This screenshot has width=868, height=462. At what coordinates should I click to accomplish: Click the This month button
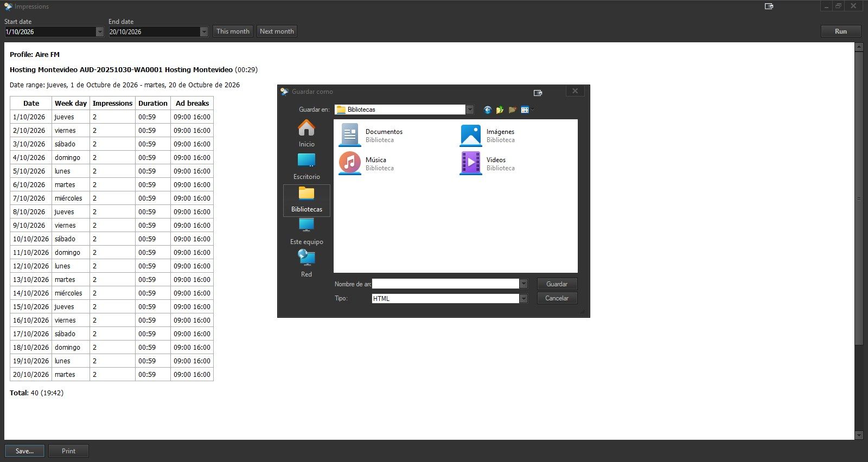[233, 31]
